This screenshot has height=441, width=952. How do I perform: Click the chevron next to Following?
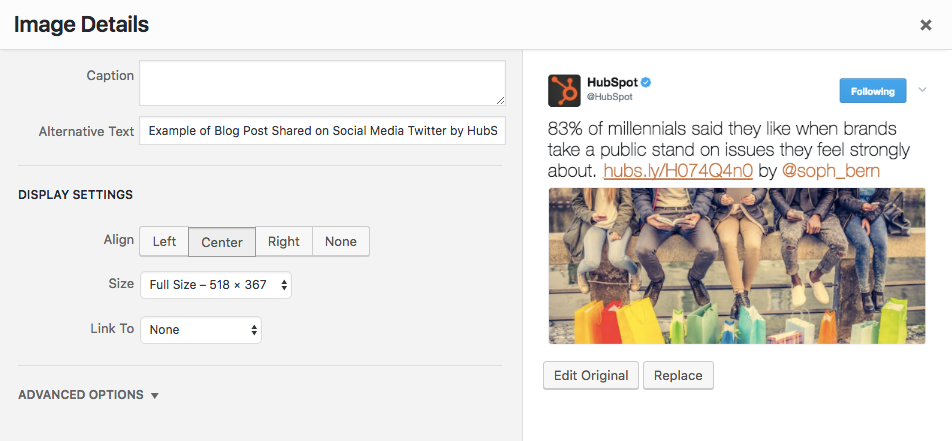point(922,90)
